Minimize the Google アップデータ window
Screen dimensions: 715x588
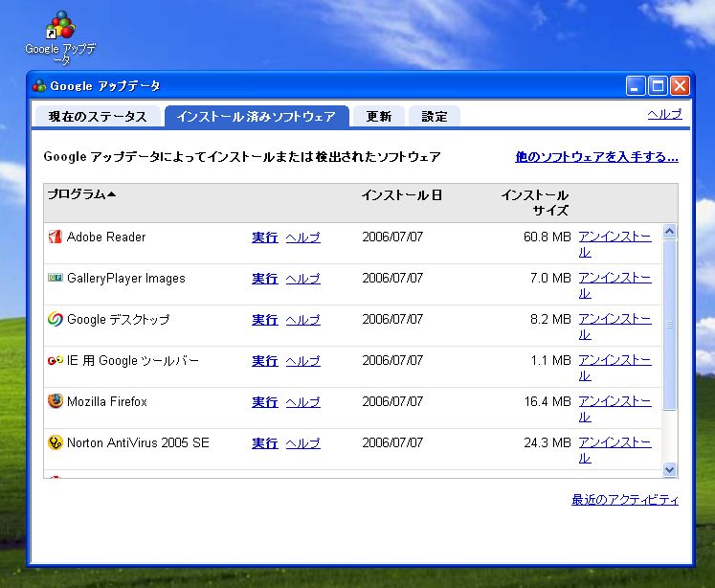coord(636,86)
